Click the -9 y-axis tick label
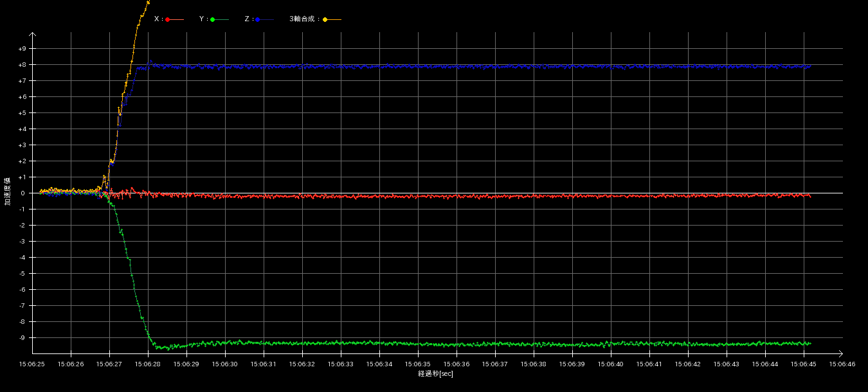The image size is (868, 392). coord(23,338)
